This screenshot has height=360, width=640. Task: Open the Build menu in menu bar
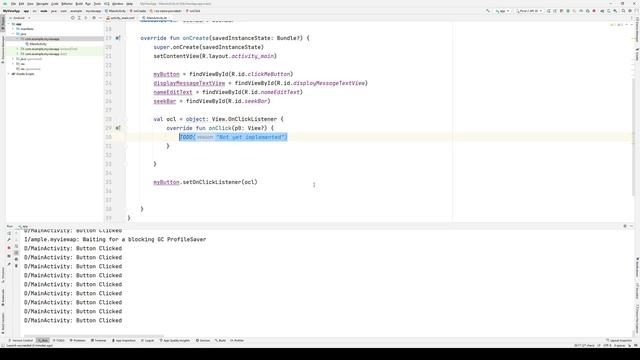[x=79, y=4]
